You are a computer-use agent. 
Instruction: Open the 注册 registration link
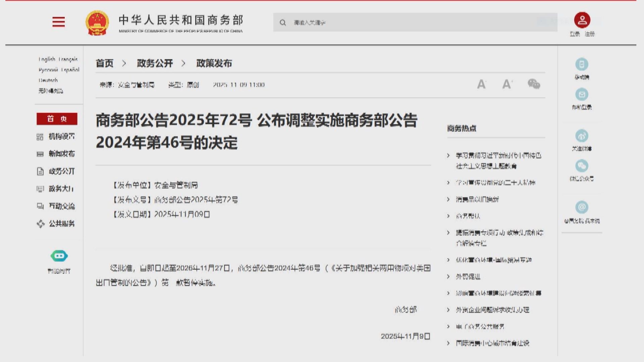pos(590,34)
